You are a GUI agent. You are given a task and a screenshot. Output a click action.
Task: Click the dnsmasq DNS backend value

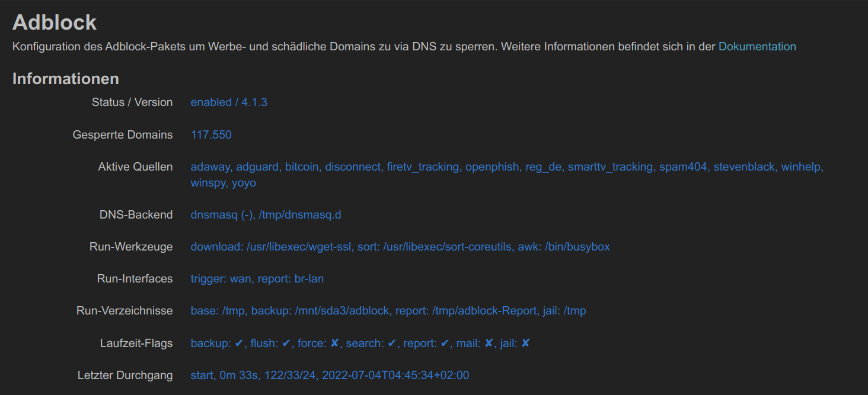point(266,214)
